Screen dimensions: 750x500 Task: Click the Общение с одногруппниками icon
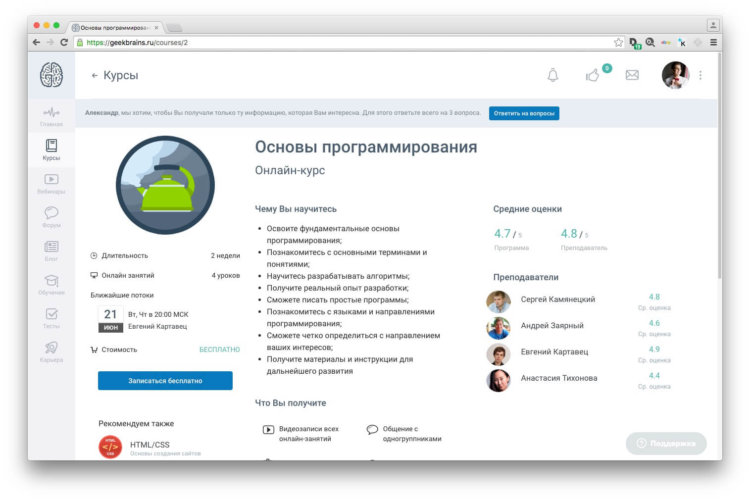[x=372, y=430]
